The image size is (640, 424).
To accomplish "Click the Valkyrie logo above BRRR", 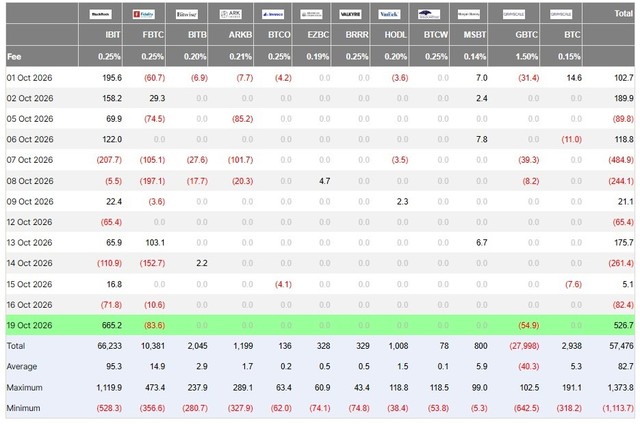I will pos(350,14).
